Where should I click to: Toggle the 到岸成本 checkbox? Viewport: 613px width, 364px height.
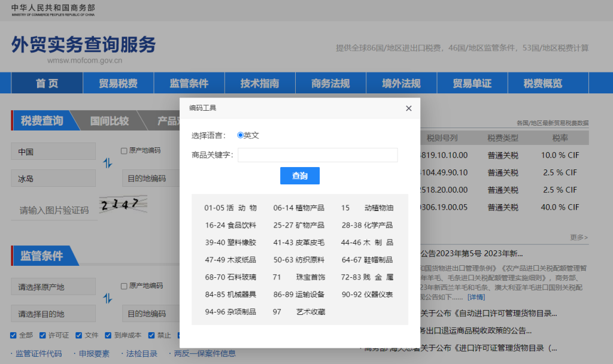108,335
